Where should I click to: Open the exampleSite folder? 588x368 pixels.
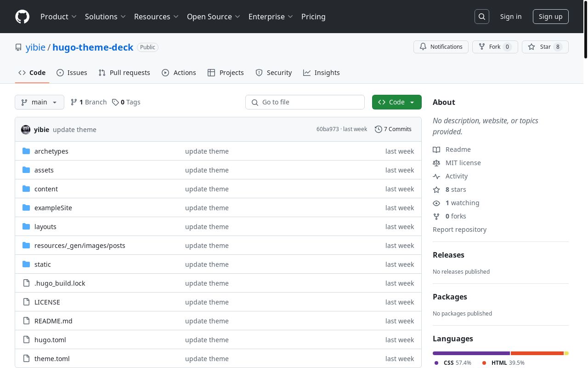(53, 208)
